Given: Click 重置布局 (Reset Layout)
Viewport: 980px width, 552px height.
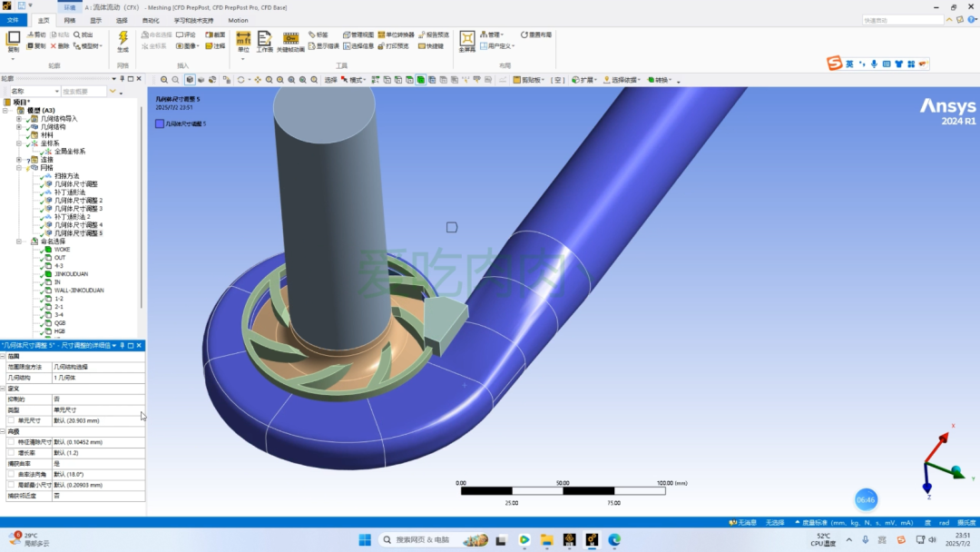Looking at the screenshot, I should [x=536, y=35].
